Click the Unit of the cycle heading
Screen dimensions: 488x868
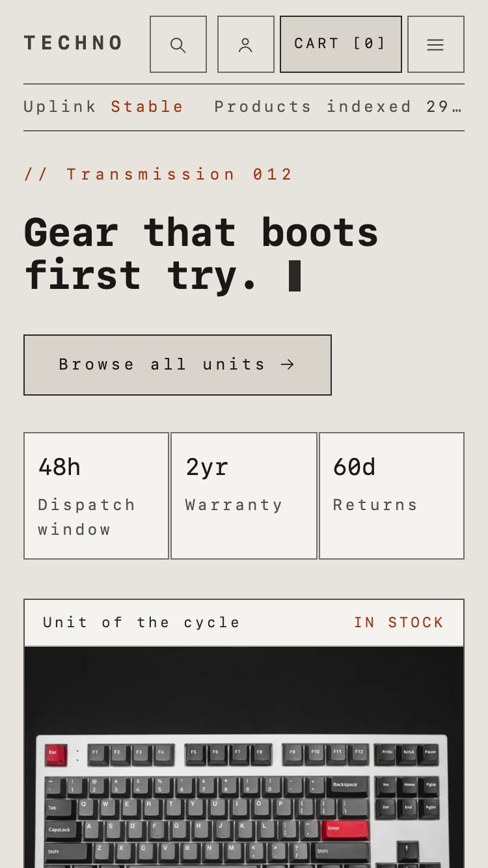(x=141, y=623)
